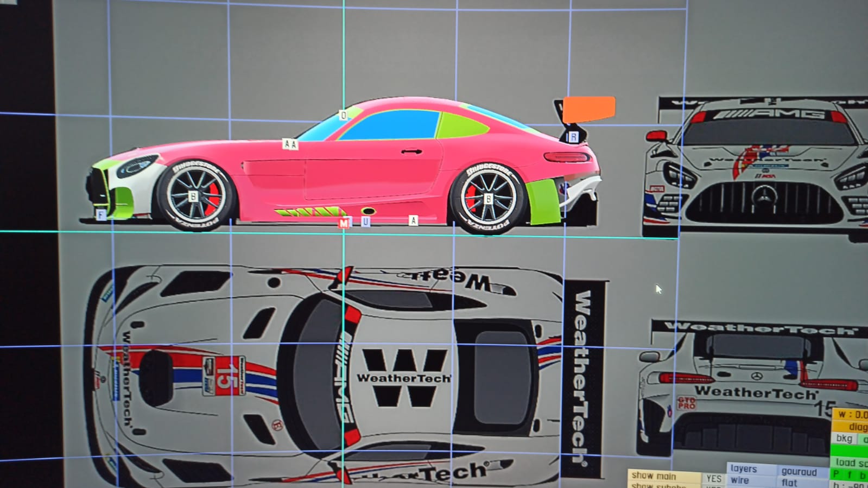Screen dimensions: 868x488
Task: Click the red M marker under the sill
Action: [x=344, y=223]
